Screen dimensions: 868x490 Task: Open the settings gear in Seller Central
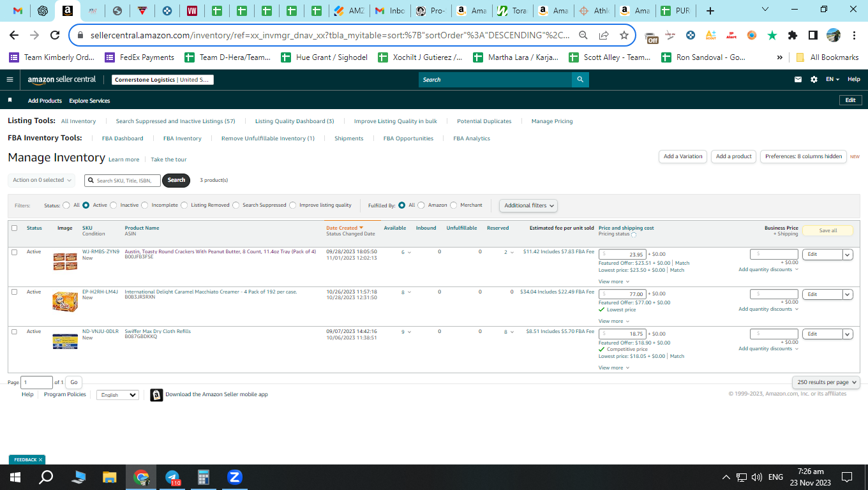pos(814,80)
